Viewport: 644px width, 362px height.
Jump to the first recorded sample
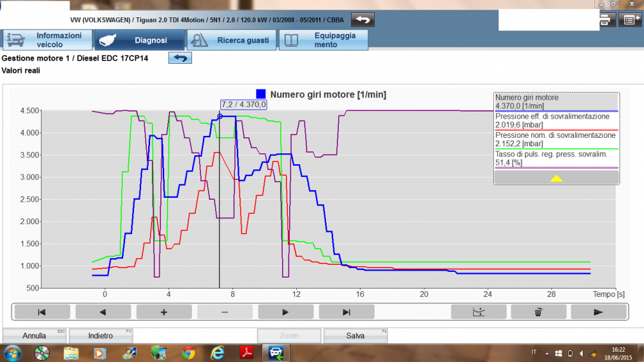tap(41, 312)
